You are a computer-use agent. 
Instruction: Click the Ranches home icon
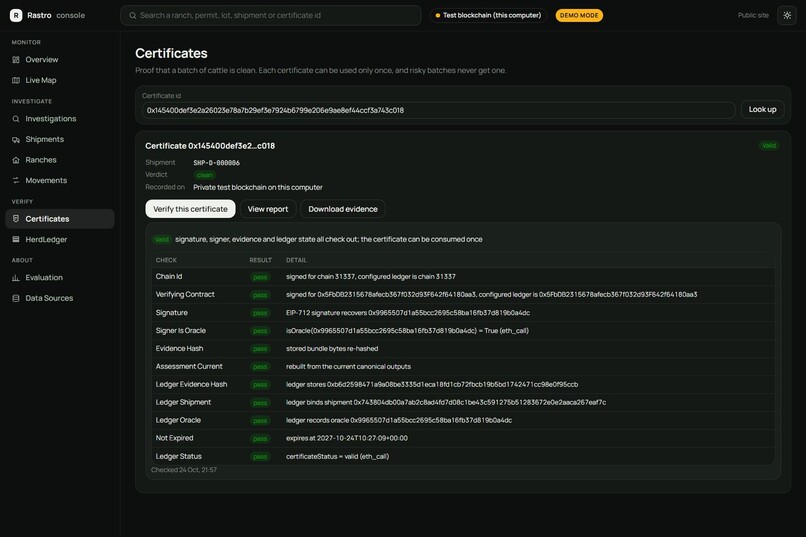16,160
